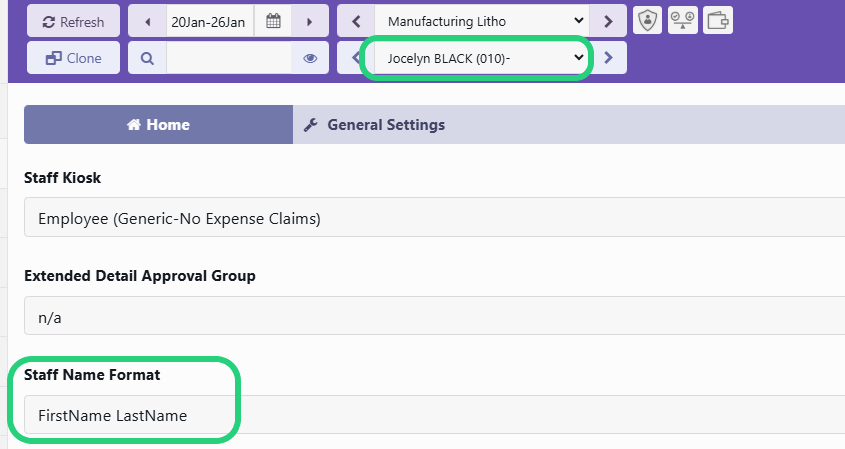The image size is (845, 449).
Task: Click the FirstName LastName format field
Action: tap(434, 415)
